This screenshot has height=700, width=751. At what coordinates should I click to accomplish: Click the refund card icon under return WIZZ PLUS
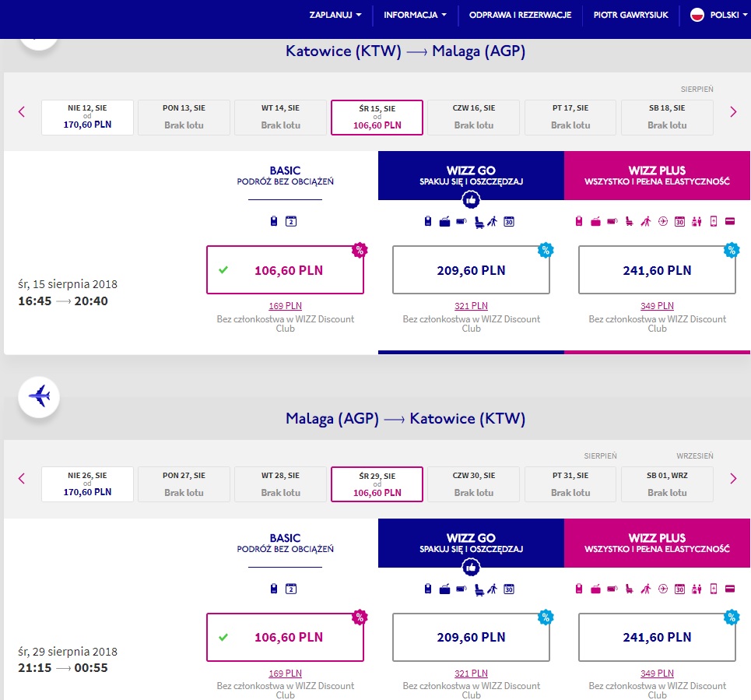[730, 589]
